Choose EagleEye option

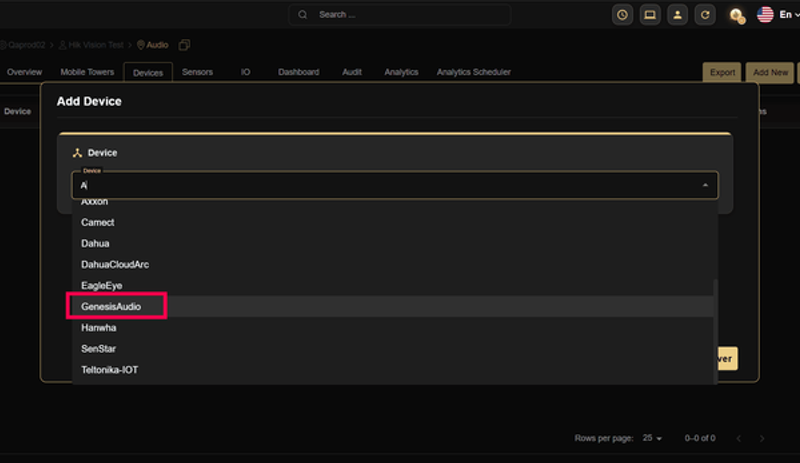click(394, 285)
